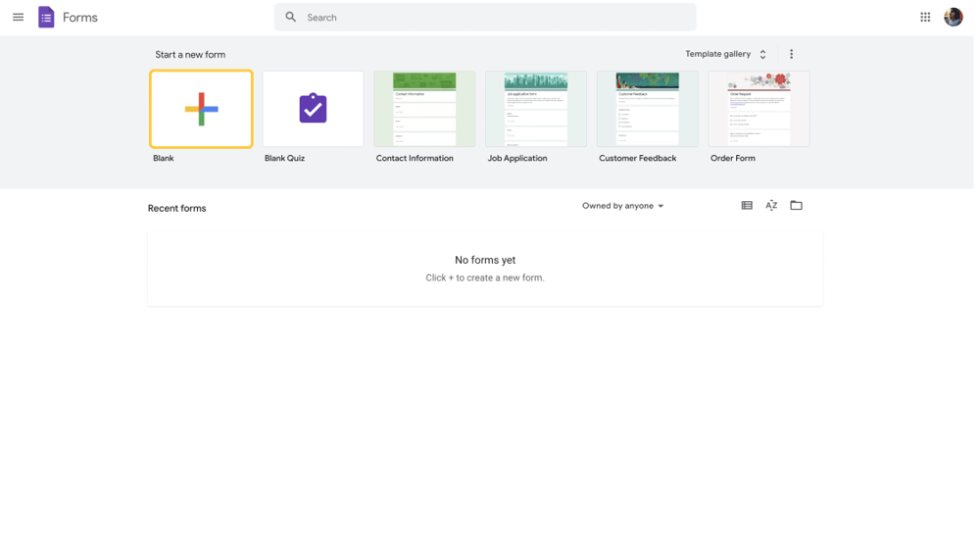Click the Blank label text
The width and height of the screenshot is (980, 551).
click(163, 158)
